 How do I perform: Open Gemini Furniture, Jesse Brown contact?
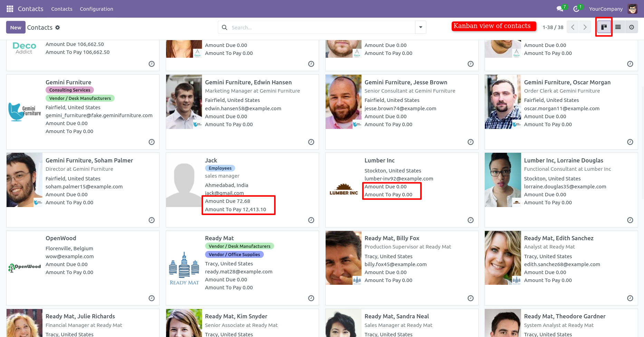pos(406,82)
